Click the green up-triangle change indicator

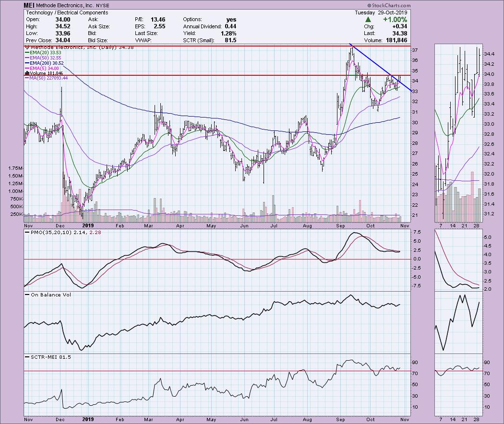(x=368, y=20)
